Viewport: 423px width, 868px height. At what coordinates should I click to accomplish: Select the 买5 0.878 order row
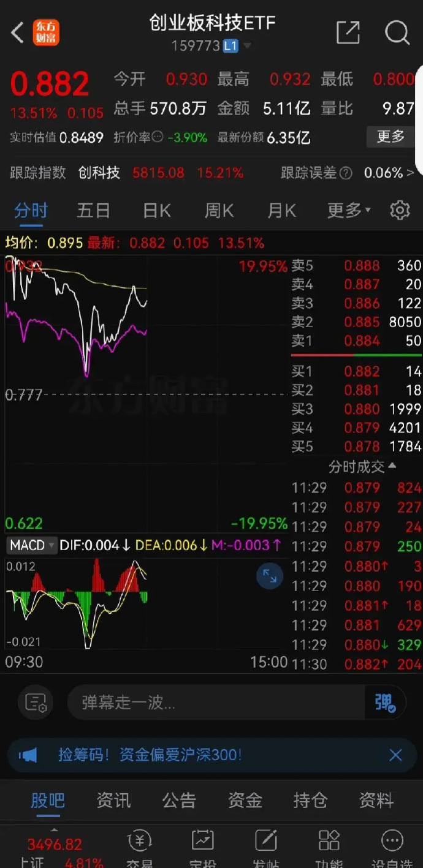356,447
